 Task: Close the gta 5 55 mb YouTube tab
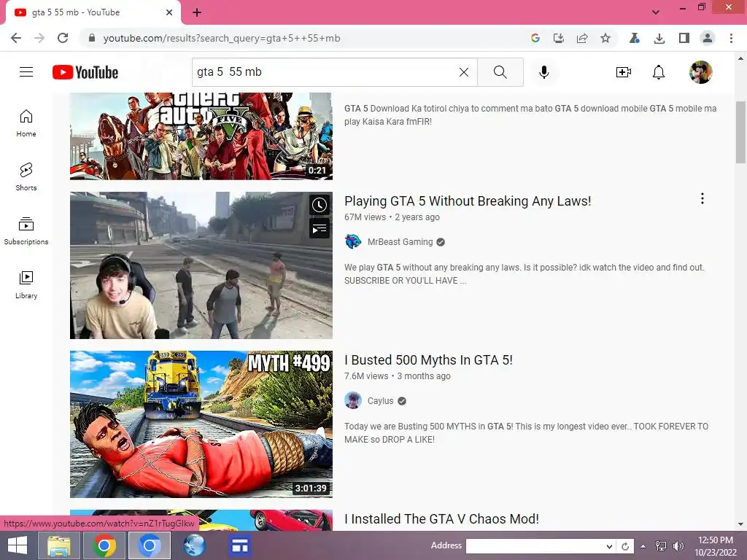coord(169,12)
